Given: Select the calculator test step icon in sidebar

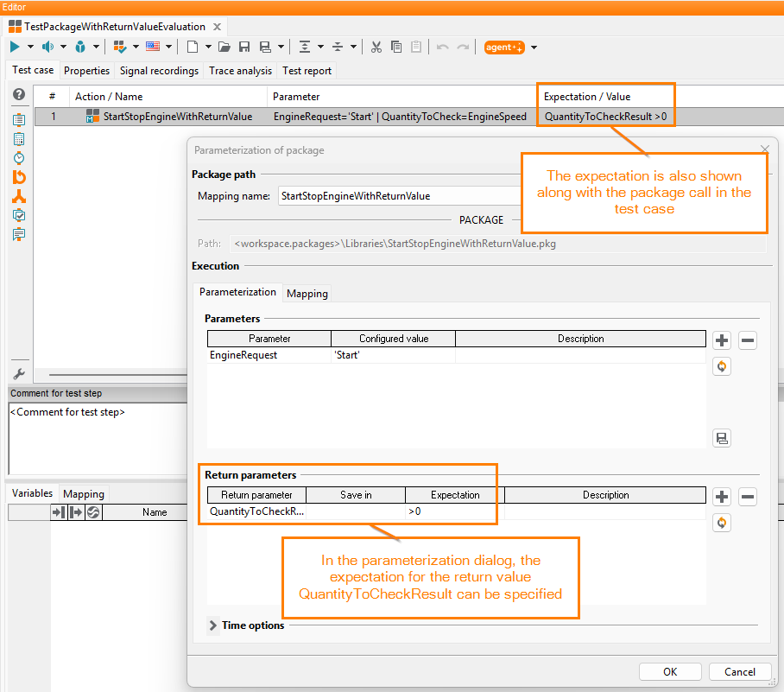Looking at the screenshot, I should (x=19, y=139).
